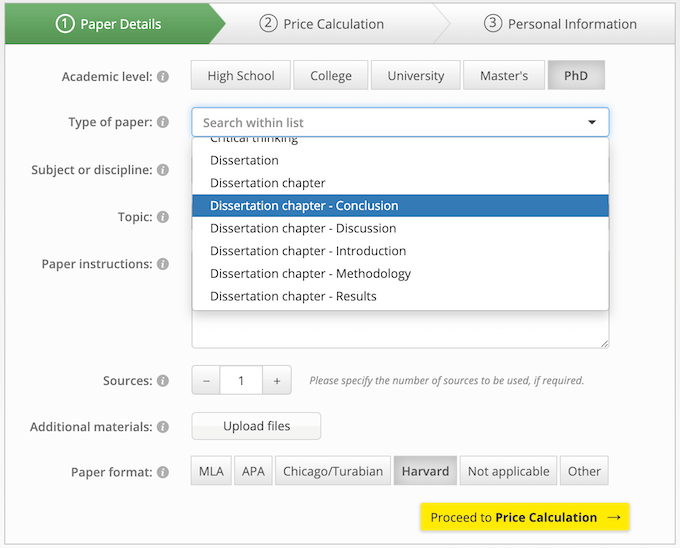
Task: Click the info icon beside Paper instructions
Action: (163, 265)
